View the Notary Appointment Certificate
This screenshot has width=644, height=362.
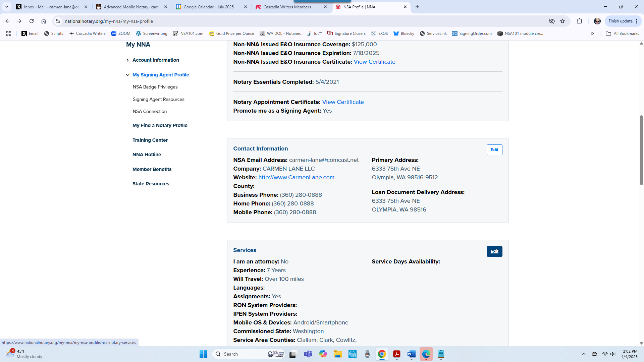click(343, 102)
